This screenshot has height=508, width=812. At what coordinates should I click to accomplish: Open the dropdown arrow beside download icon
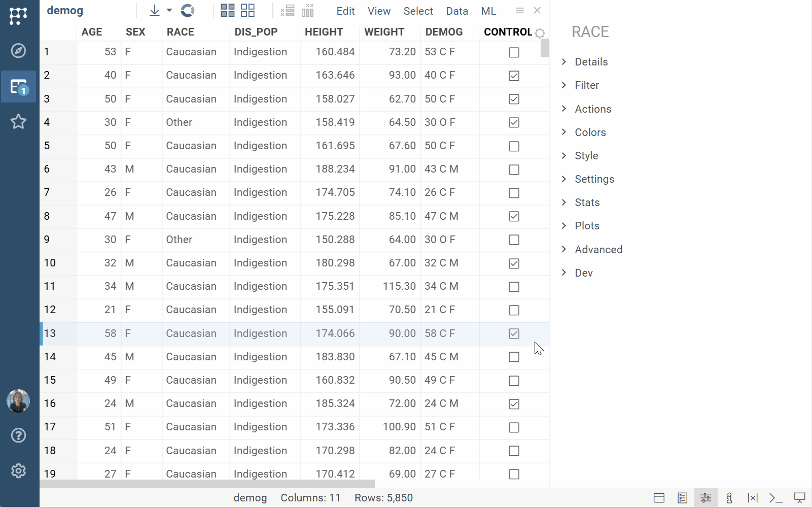[x=169, y=11]
